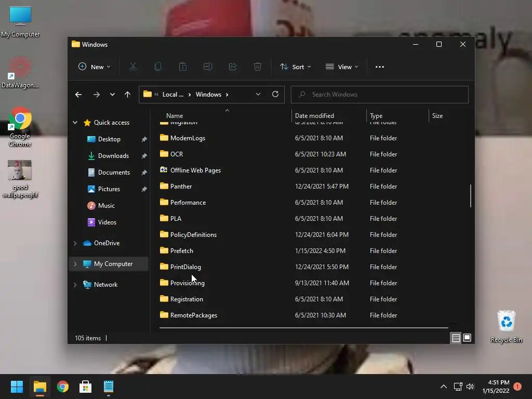Open the network tray icon
The width and height of the screenshot is (532, 399).
pos(458,387)
